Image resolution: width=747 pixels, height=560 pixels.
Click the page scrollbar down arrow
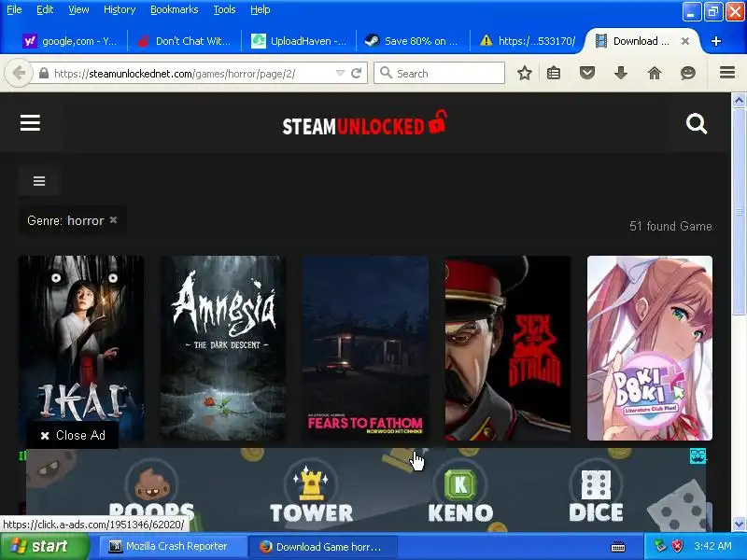(x=739, y=524)
